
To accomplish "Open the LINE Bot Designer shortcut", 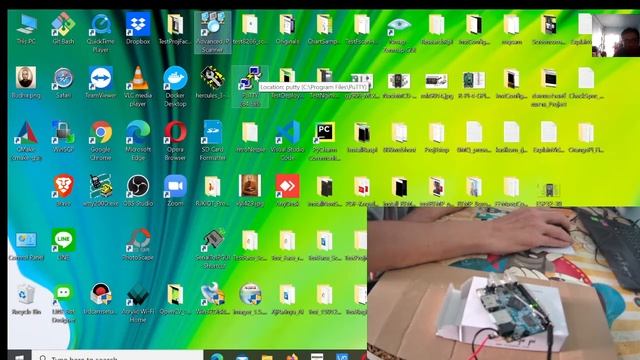I will [63, 303].
